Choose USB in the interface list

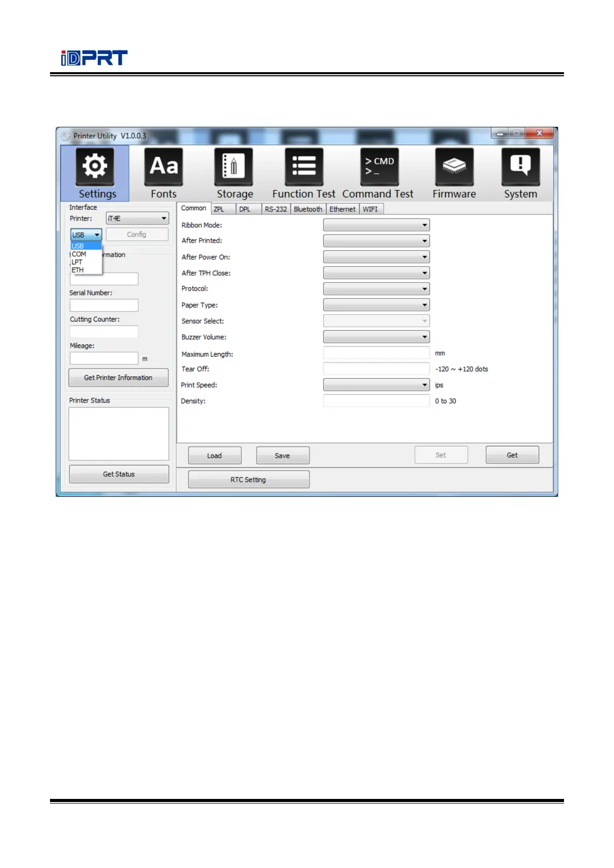[x=86, y=246]
